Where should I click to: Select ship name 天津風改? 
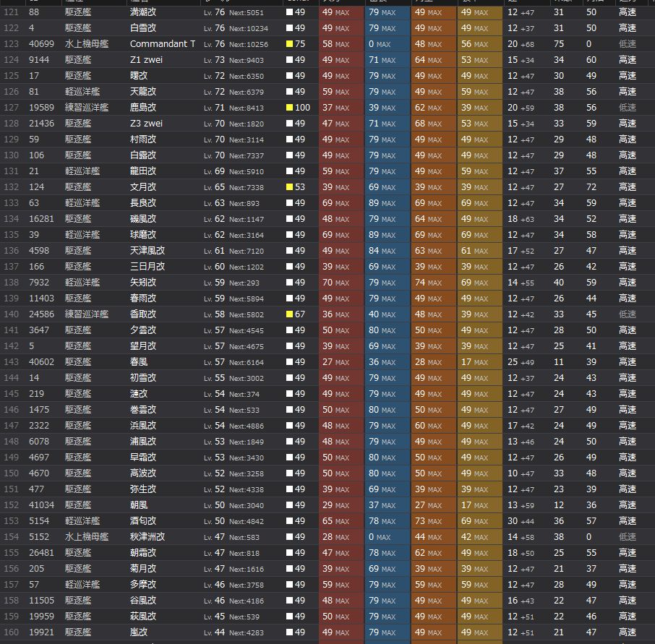147,251
